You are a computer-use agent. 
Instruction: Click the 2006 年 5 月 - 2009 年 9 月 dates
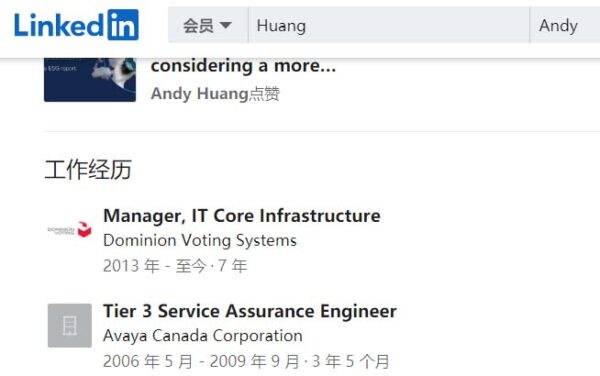click(201, 361)
